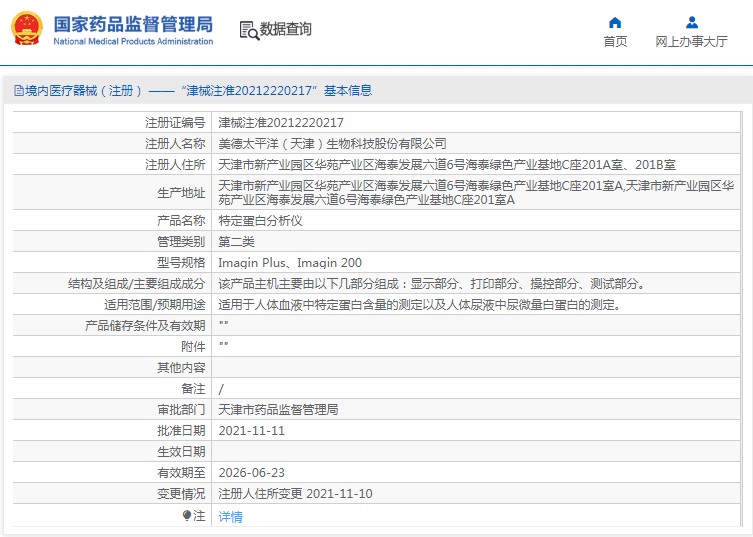Click the 网上办事大厅 user icon
The image size is (753, 537).
[692, 22]
